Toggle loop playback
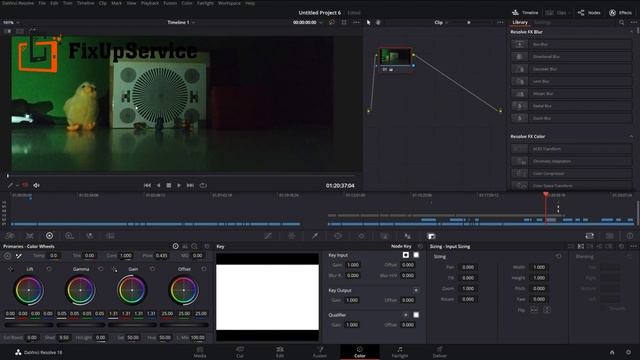This screenshot has width=640, height=360. pyautogui.click(x=203, y=185)
